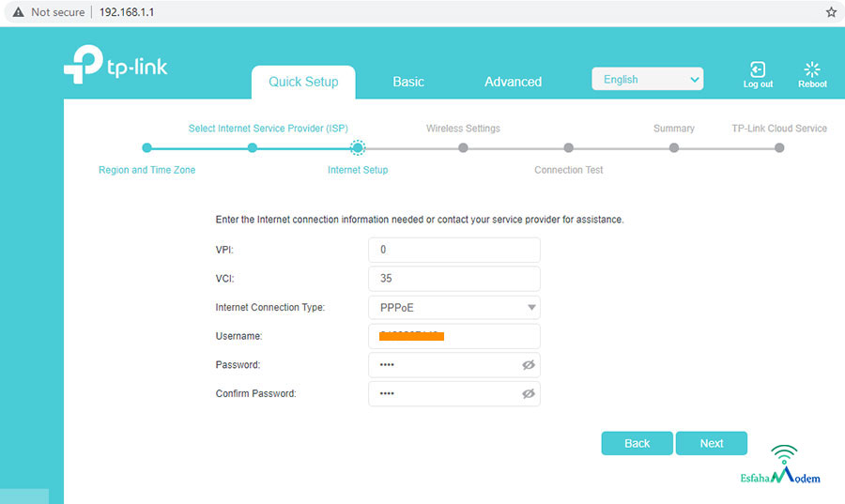Focus the VCI input field
Image resolution: width=845 pixels, height=504 pixels.
(454, 279)
